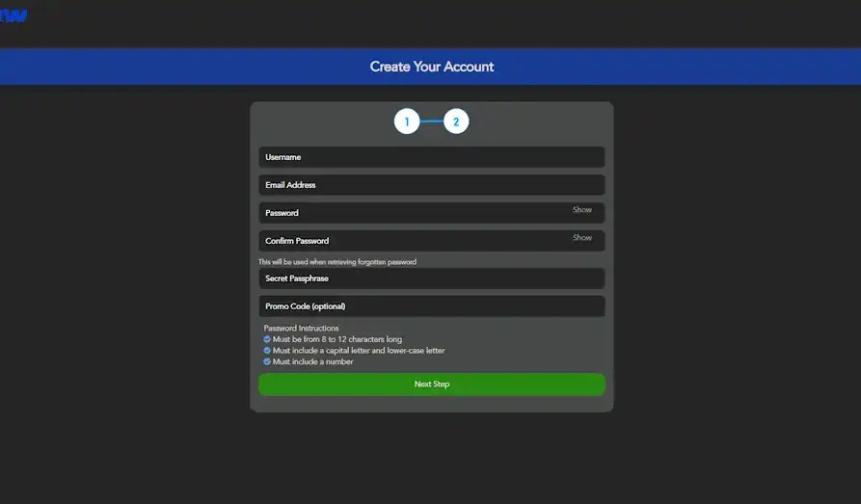Focus the Email Address field
This screenshot has height=504, width=861.
point(432,185)
